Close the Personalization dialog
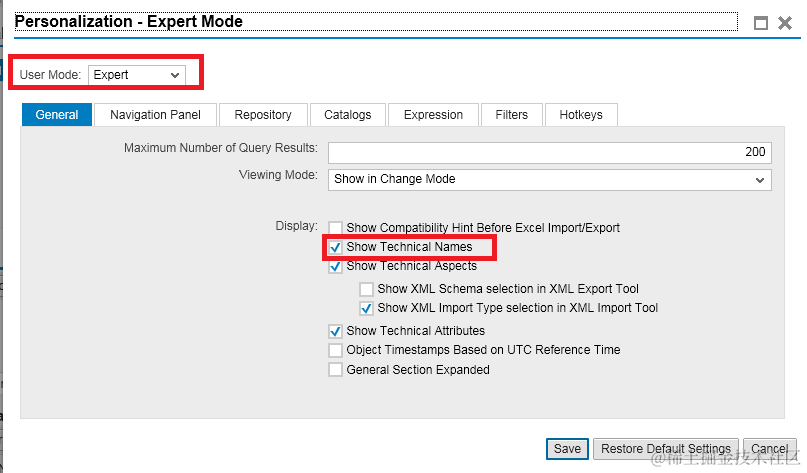Image resolution: width=807 pixels, height=473 pixels. (x=785, y=23)
